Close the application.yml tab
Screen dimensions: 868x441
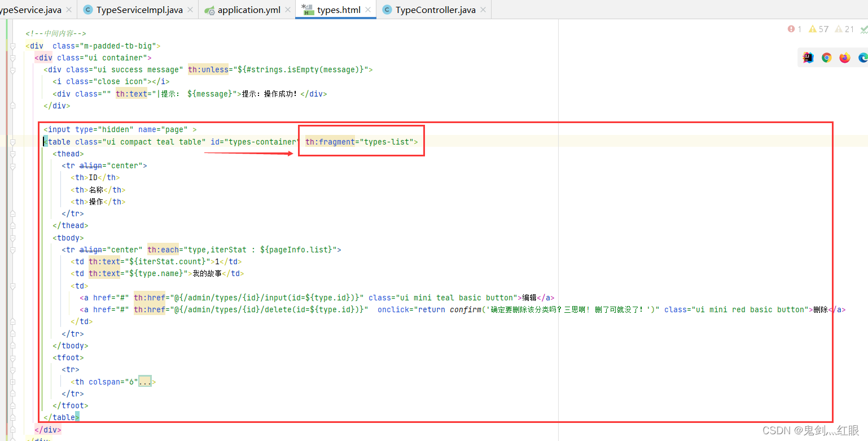coord(288,10)
